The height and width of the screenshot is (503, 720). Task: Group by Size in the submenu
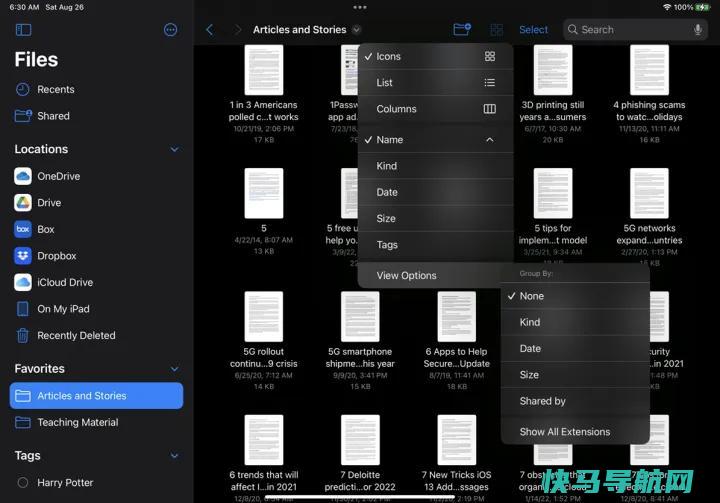(x=575, y=375)
